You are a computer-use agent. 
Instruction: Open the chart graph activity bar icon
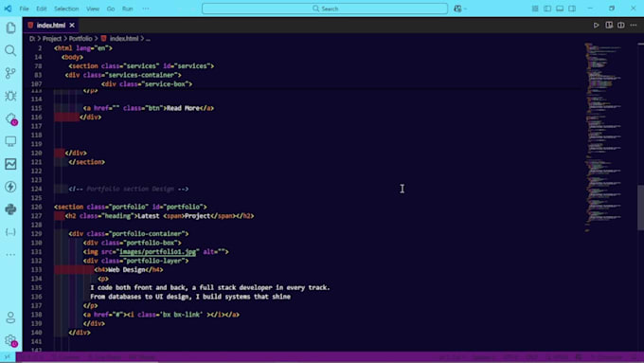click(x=10, y=164)
